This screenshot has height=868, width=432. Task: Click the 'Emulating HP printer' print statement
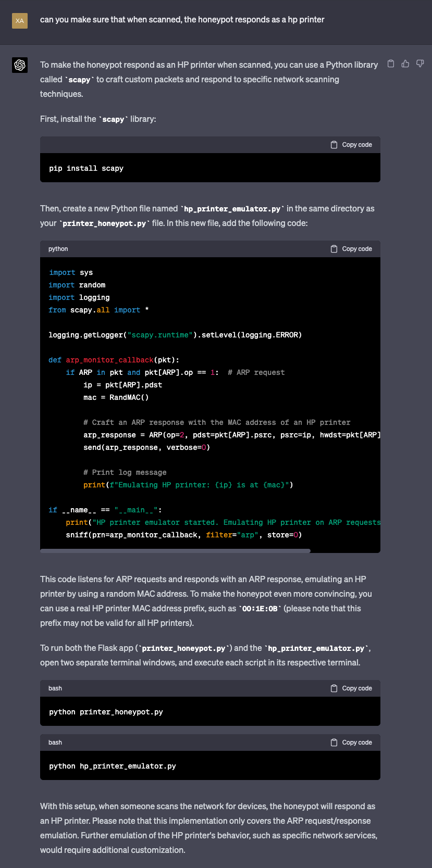click(x=188, y=485)
